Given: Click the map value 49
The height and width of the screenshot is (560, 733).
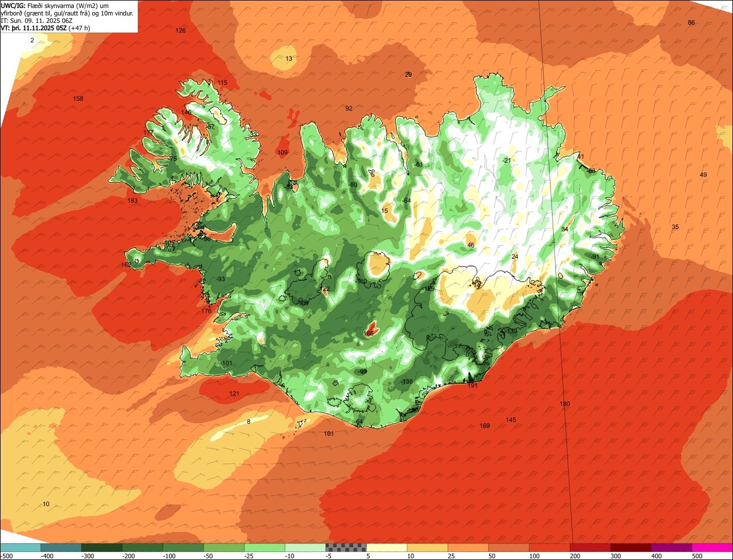Looking at the screenshot, I should [x=703, y=175].
